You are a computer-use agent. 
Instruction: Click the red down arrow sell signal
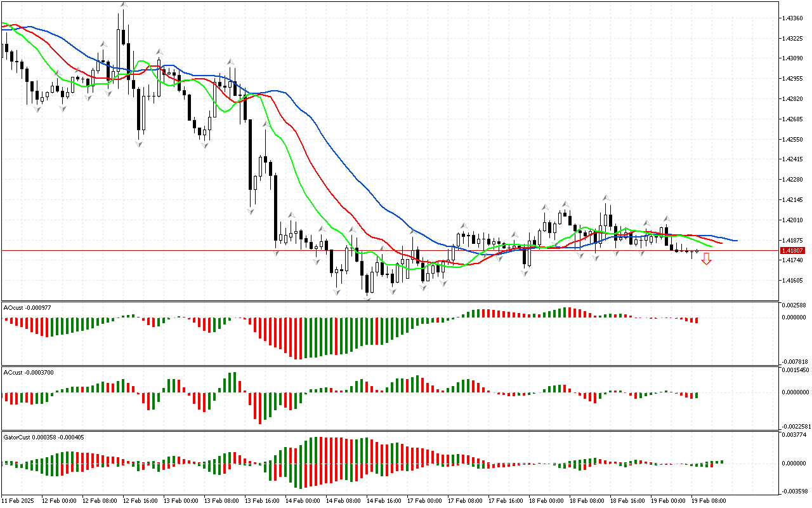click(706, 258)
